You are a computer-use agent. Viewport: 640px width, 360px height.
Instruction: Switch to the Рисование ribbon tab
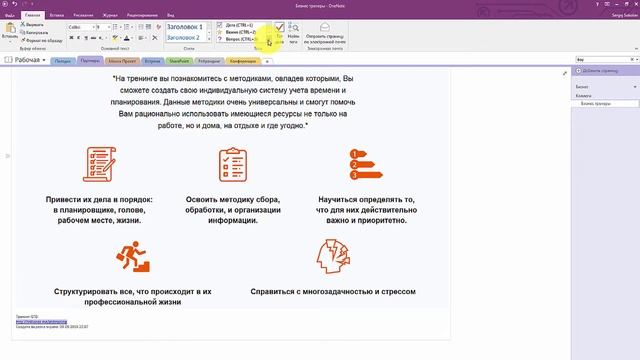point(83,15)
